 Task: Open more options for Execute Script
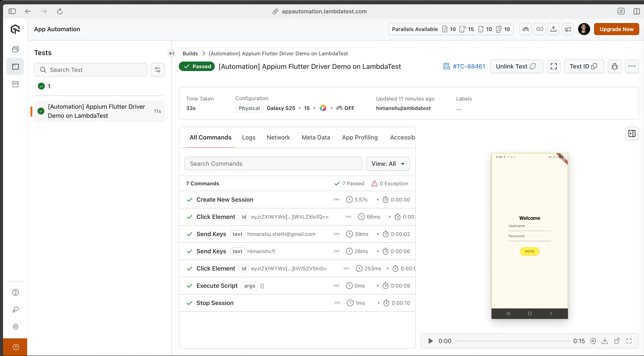pos(336,286)
